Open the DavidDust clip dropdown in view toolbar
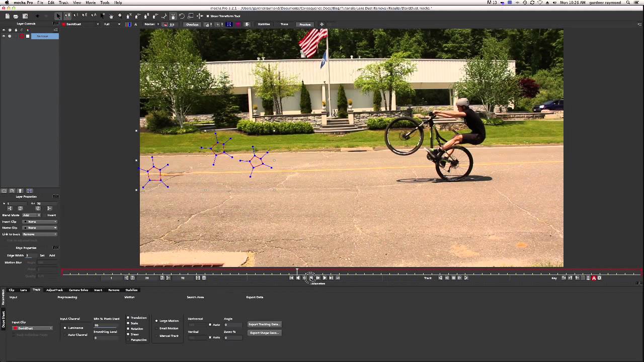This screenshot has height=362, width=644. [80, 24]
